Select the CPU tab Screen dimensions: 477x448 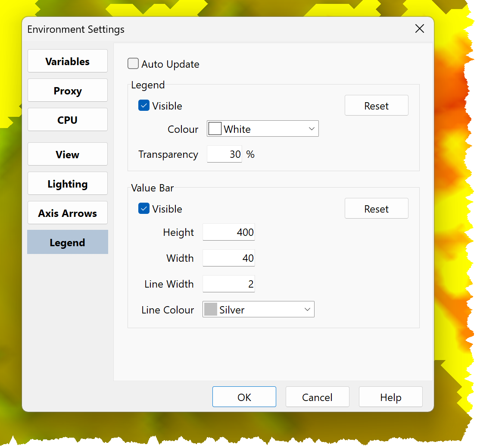pos(68,119)
